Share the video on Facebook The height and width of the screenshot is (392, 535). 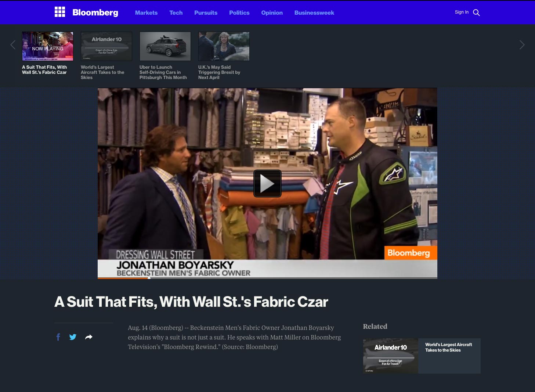point(58,337)
